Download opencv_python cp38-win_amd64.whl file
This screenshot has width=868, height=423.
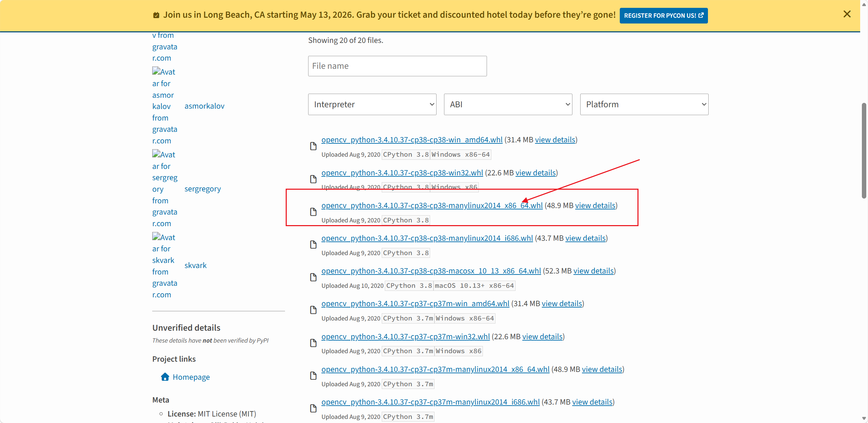click(412, 140)
